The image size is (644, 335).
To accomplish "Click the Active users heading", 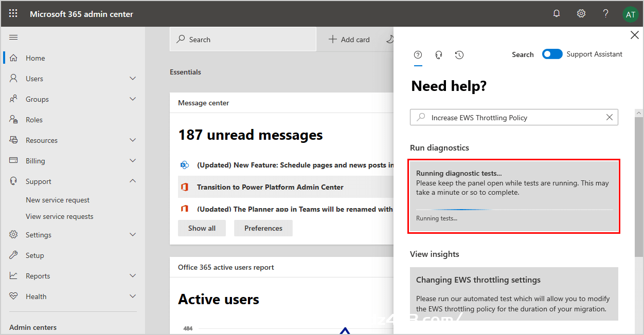I will [x=219, y=300].
